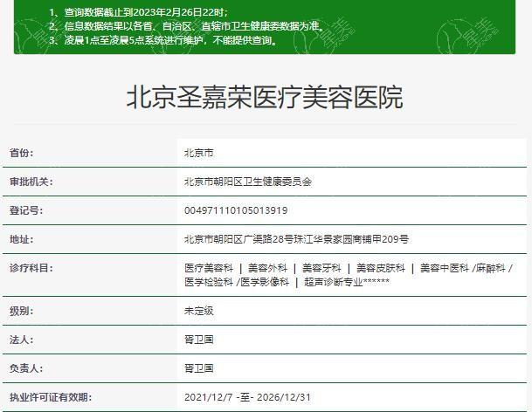The image size is (532, 412).
Task: Select address 北京市朝阳区广渠路28号珠江华景家园商铺甲209号
Action: tap(296, 239)
